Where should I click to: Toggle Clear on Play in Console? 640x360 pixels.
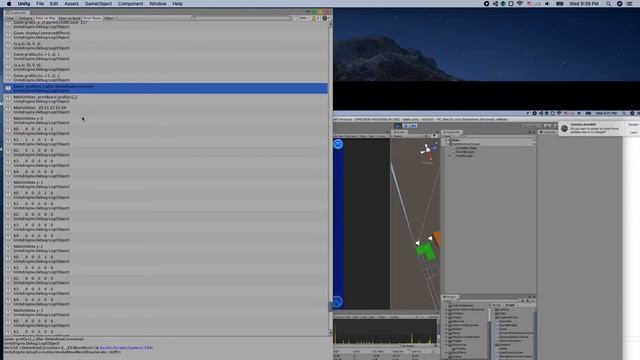tap(45, 18)
